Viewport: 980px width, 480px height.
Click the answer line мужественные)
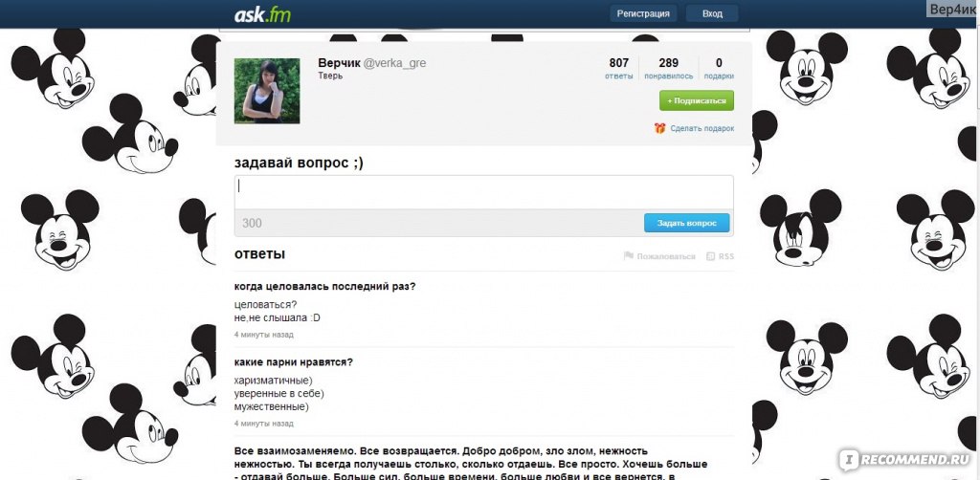(x=272, y=407)
